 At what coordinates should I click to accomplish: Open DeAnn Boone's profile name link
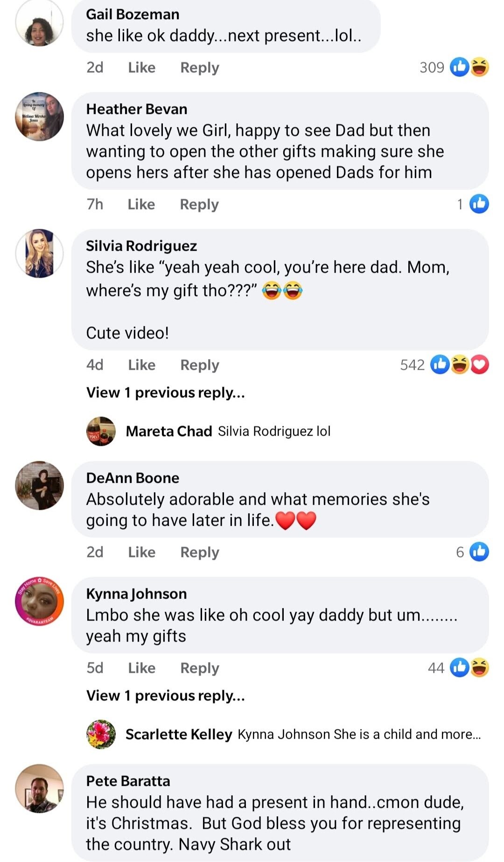[133, 478]
